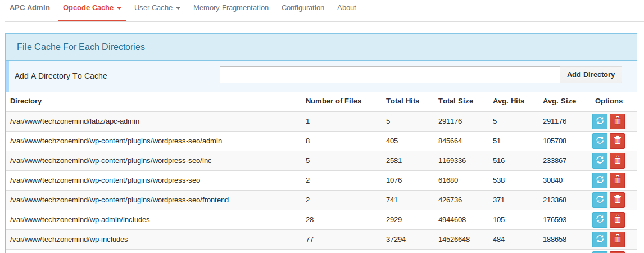Image resolution: width=644 pixels, height=253 pixels.
Task: Open the Opcode Cache dropdown menu
Action: click(x=92, y=8)
